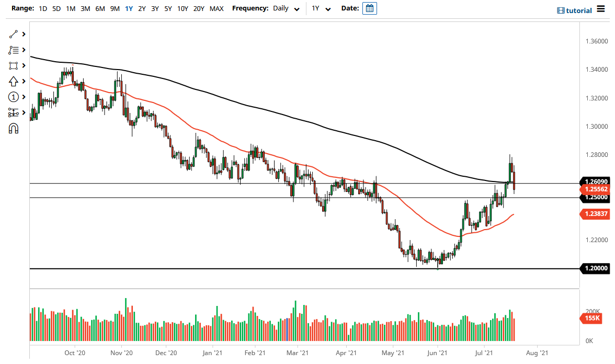This screenshot has height=364, width=615.
Task: Select the rectangle drawing tool
Action: 14,65
